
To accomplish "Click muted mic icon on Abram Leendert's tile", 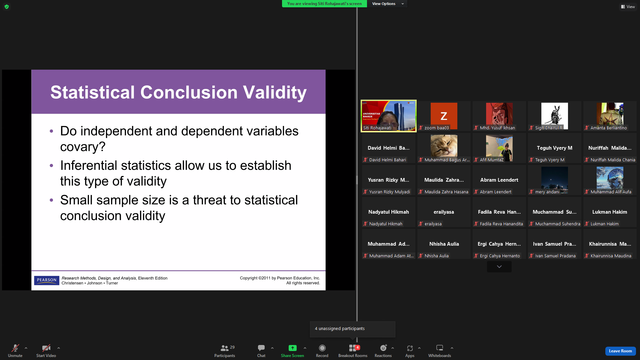I will click(476, 192).
